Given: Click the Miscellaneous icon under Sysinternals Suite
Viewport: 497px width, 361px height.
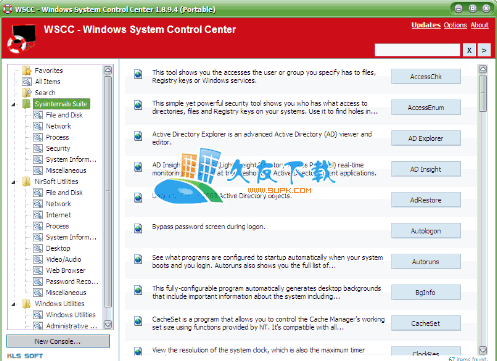Looking at the screenshot, I should (x=38, y=170).
